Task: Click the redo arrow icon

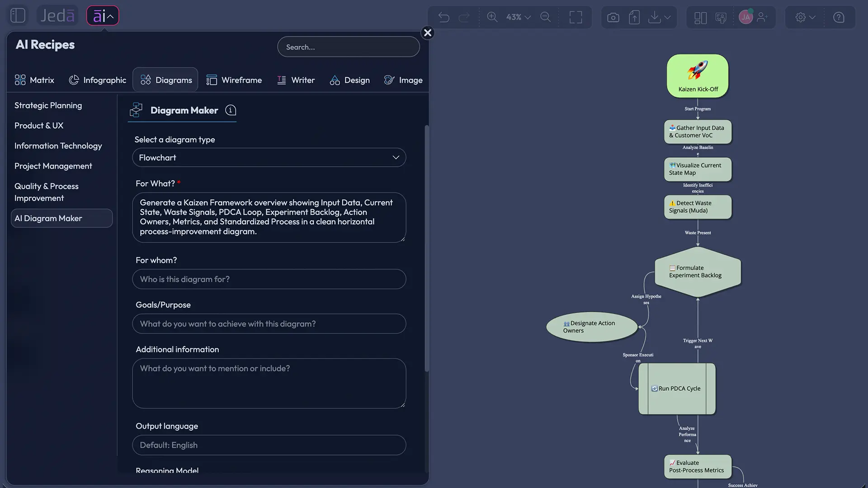Action: (x=464, y=17)
